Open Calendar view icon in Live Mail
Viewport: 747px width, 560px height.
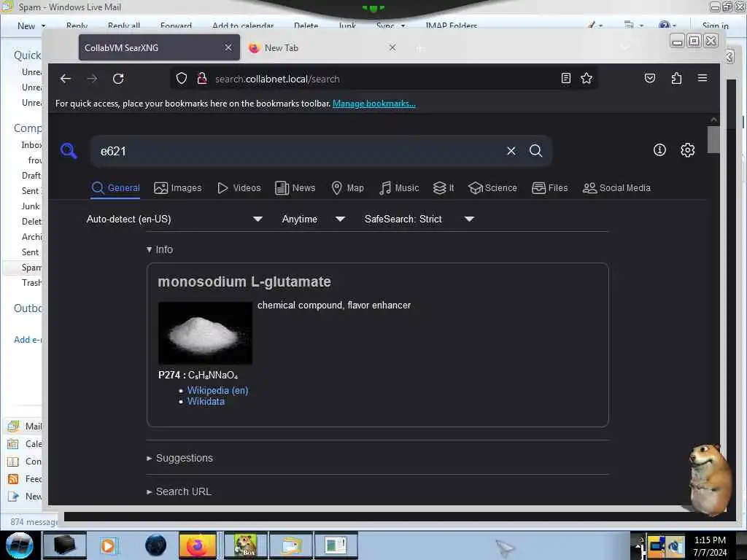[x=13, y=444]
